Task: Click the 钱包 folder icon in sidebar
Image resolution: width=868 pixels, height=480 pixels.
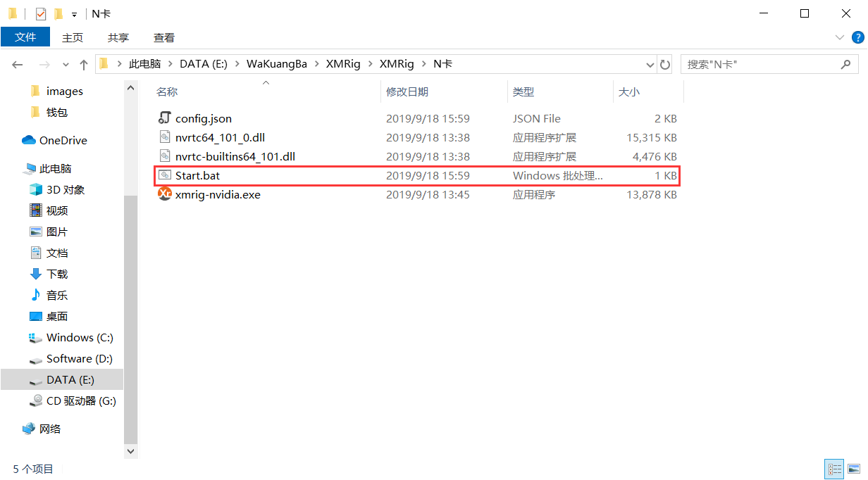Action: pyautogui.click(x=35, y=112)
